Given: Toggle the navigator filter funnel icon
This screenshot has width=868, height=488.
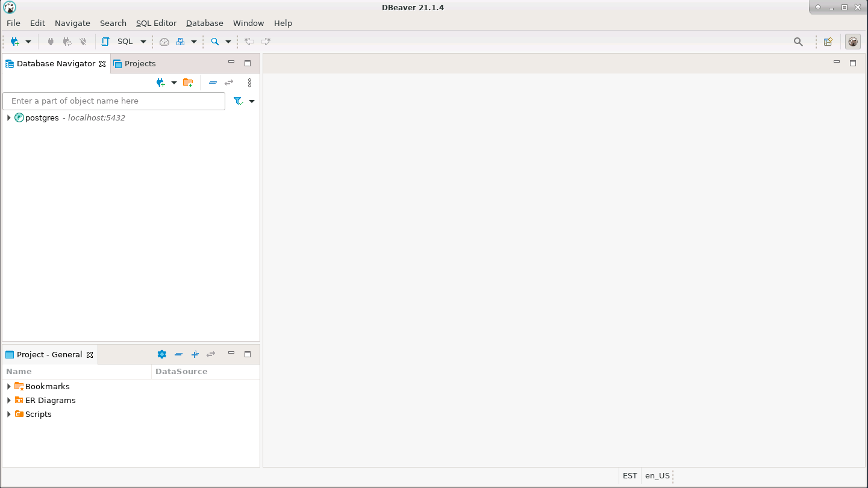Looking at the screenshot, I should point(239,101).
